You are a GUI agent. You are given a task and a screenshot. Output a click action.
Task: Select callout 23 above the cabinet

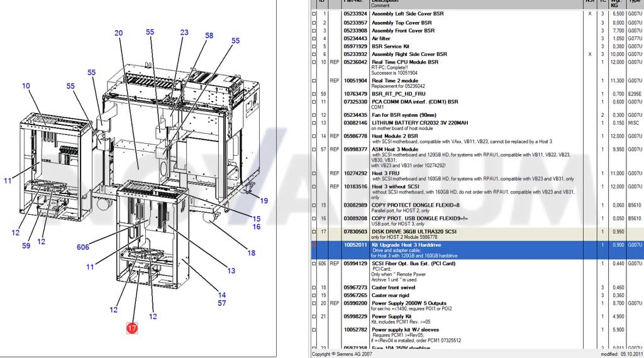[x=184, y=33]
